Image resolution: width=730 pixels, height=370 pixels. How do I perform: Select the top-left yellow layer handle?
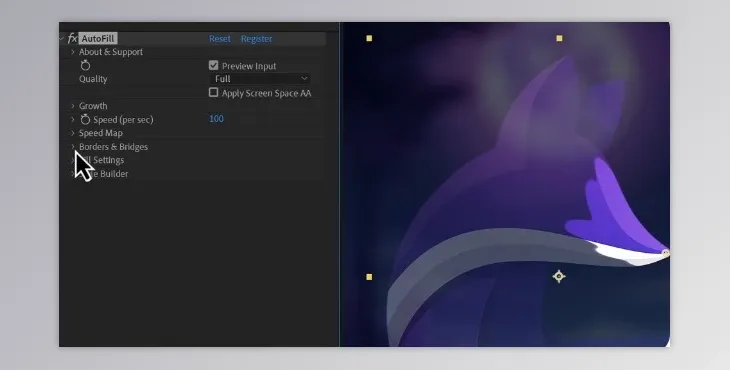369,38
